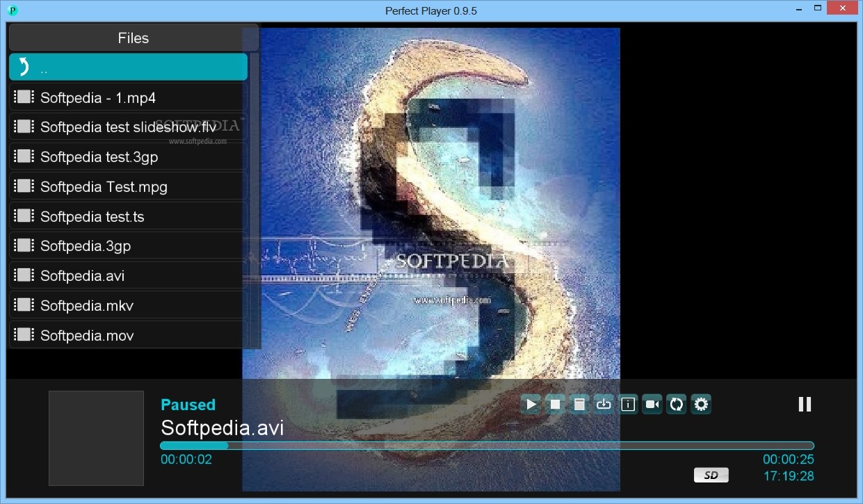863x504 pixels.
Task: Click the film icon beside 'Softpedia test.3gp'
Action: pyautogui.click(x=24, y=156)
